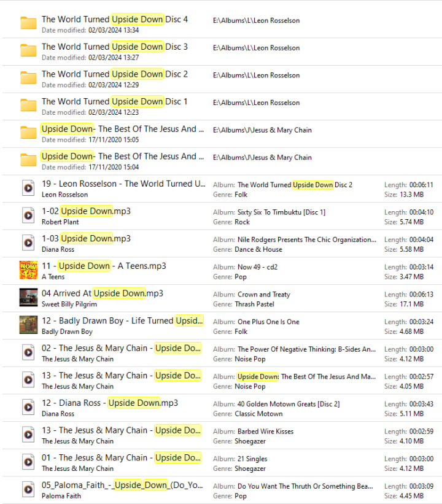Click album Now 49 - cd2
The image size is (442, 504).
click(x=257, y=267)
